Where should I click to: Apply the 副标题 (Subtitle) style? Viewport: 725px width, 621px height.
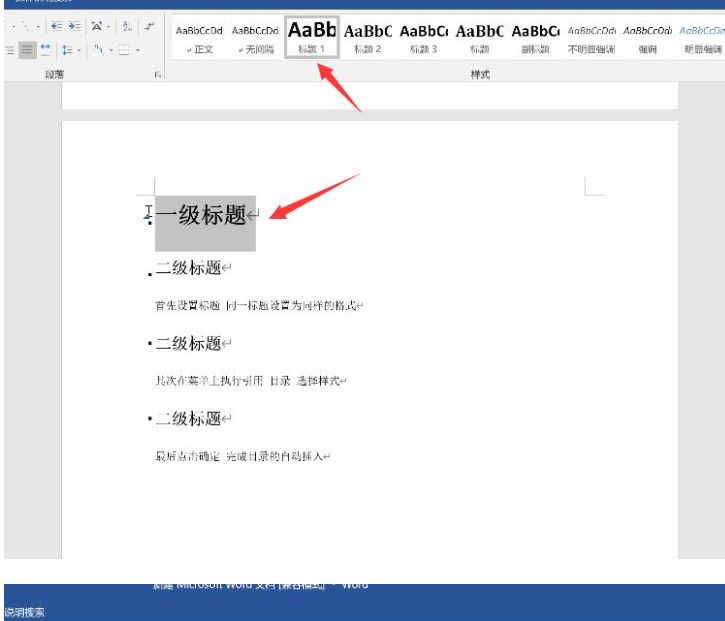click(x=535, y=38)
